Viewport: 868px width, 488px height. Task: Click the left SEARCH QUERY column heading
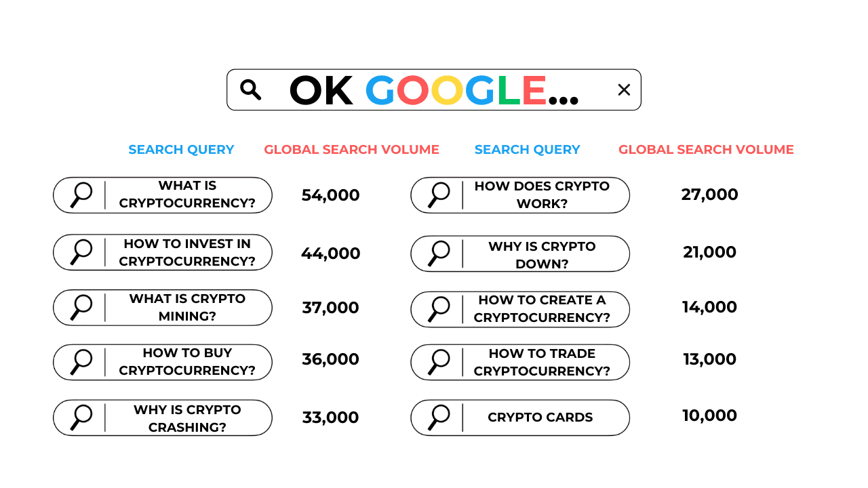(181, 150)
